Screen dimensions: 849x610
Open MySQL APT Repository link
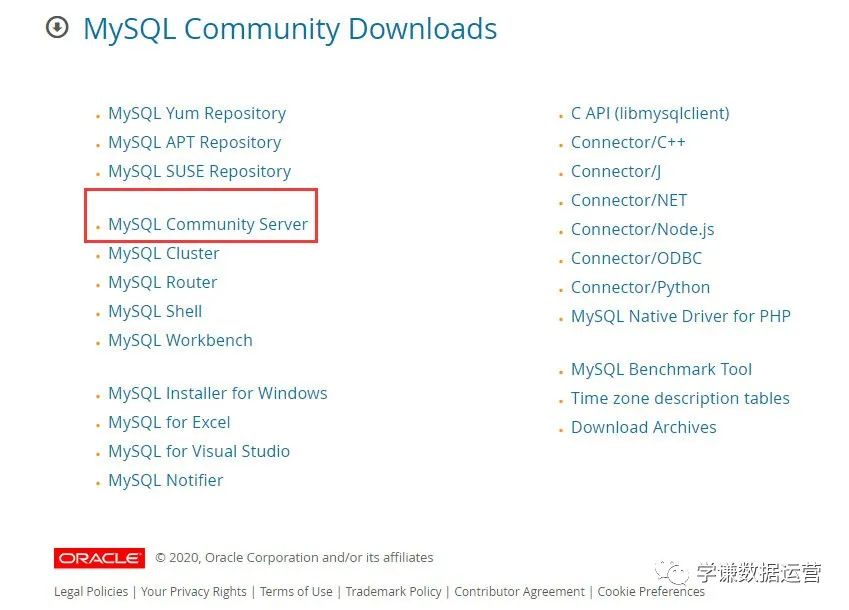point(194,142)
